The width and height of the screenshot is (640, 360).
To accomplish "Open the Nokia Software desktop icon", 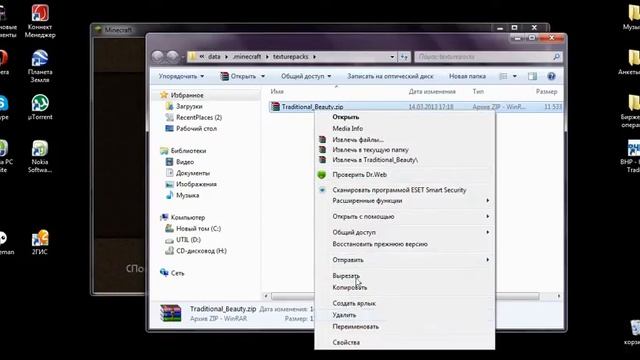I will (x=40, y=156).
